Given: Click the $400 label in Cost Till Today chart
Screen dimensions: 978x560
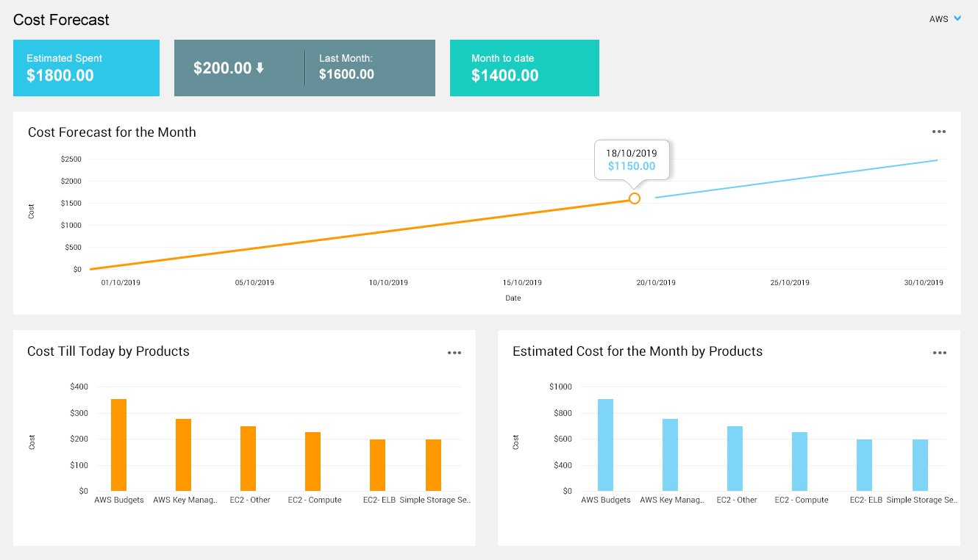Looking at the screenshot, I should pyautogui.click(x=79, y=387).
